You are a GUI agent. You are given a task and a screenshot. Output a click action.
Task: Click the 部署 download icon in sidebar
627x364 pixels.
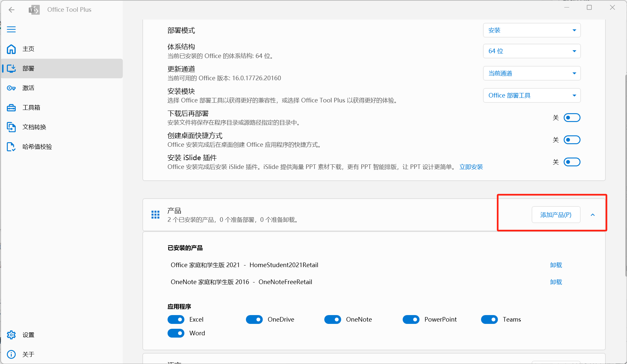tap(11, 68)
